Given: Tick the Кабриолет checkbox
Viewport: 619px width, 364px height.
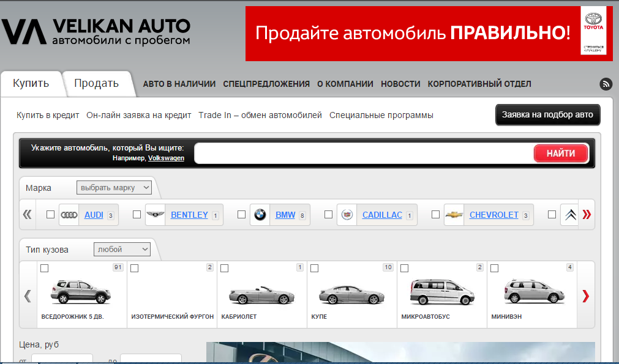Looking at the screenshot, I should (225, 268).
